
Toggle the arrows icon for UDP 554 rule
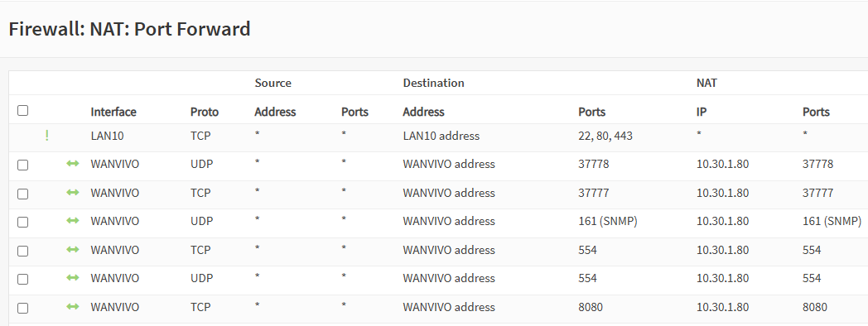pos(73,278)
